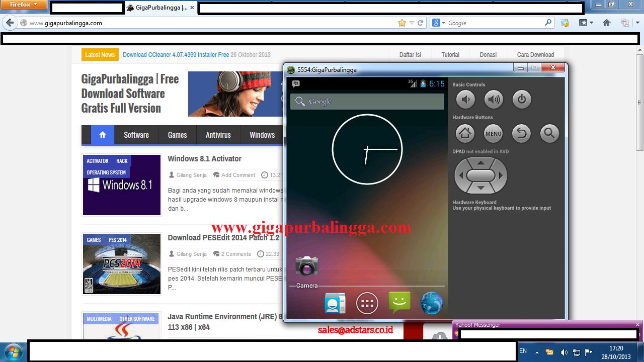
Task: Click the emulator power button
Action: 522,100
